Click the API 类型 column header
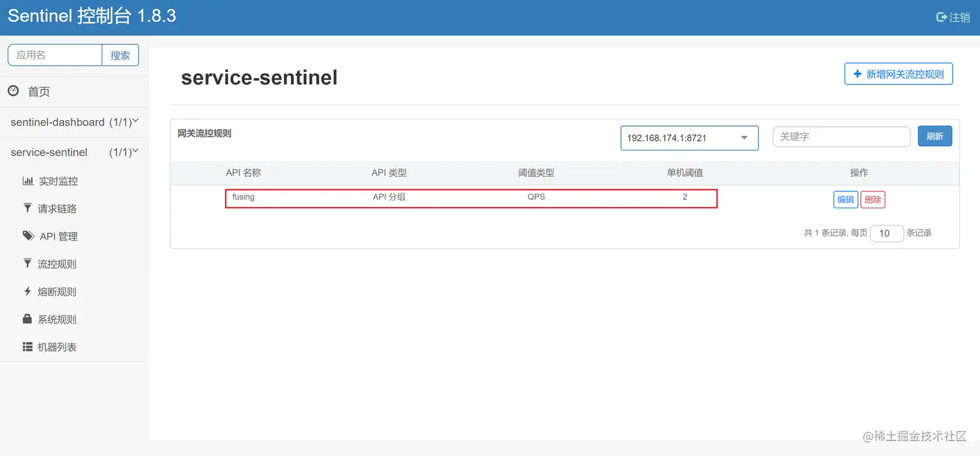Screen dimensions: 980x456 coord(389,173)
